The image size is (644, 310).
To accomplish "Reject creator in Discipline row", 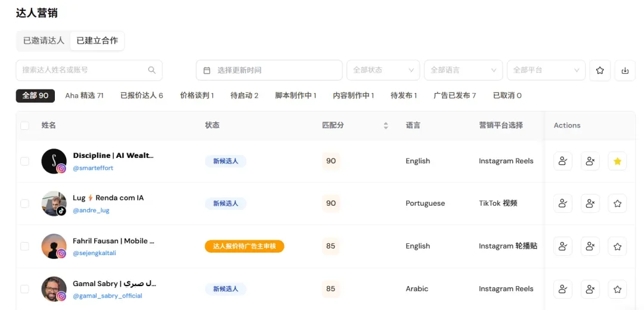I will click(x=590, y=161).
